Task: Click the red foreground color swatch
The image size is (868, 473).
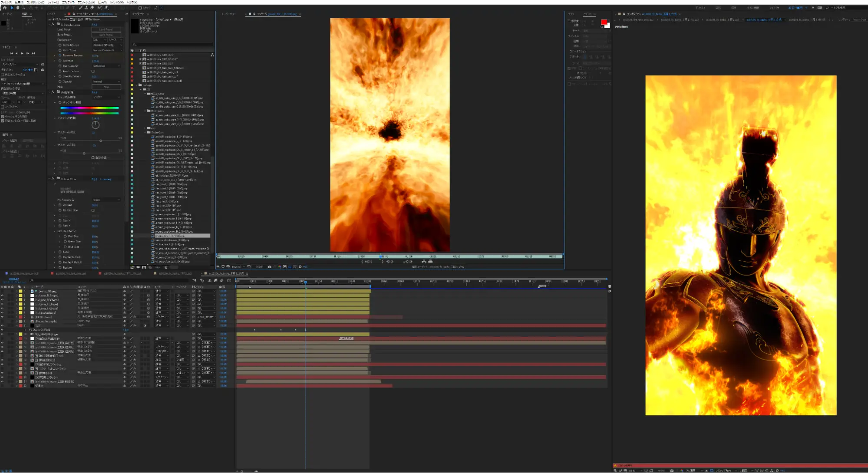Action: tap(604, 22)
